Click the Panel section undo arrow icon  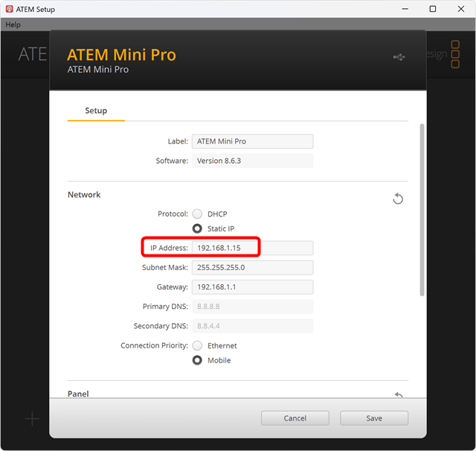[x=399, y=394]
